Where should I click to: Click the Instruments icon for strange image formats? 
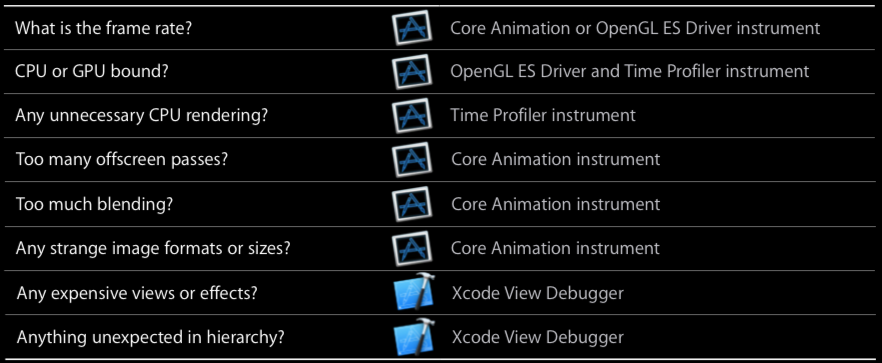tap(412, 248)
